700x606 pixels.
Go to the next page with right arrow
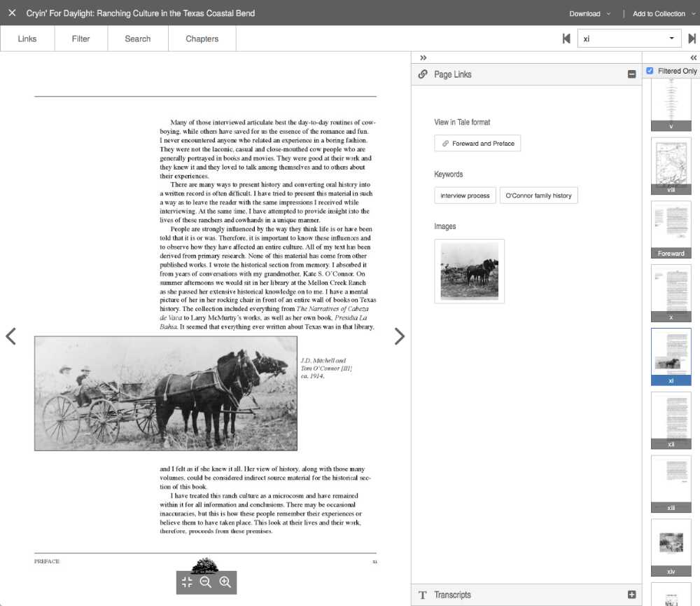coord(400,336)
